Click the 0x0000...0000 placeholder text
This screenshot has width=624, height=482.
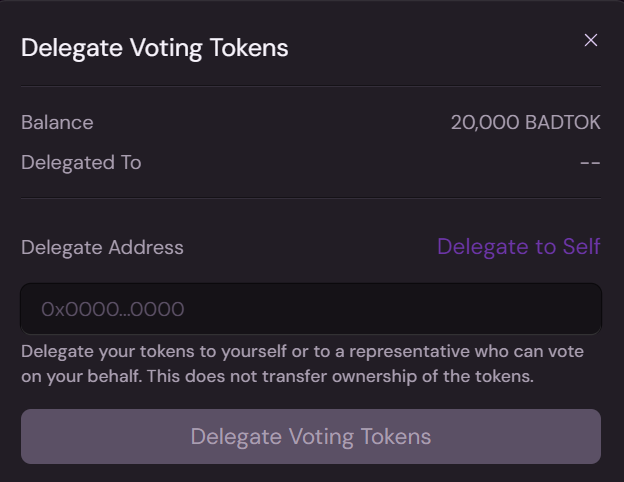coord(112,309)
